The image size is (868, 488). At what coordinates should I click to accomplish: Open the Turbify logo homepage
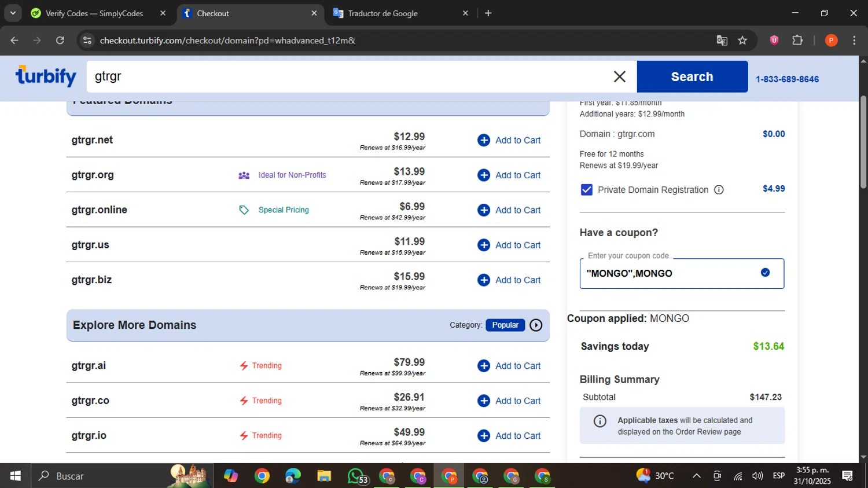(46, 76)
